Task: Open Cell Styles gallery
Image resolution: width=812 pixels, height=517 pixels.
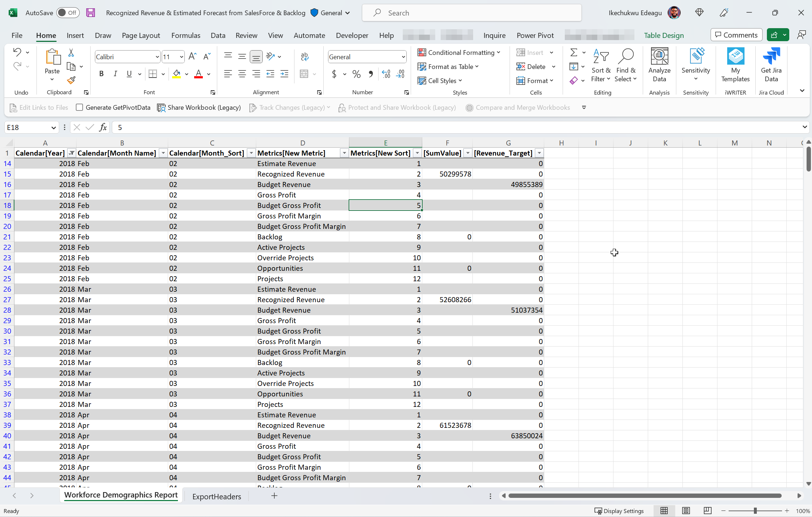Action: (x=440, y=80)
